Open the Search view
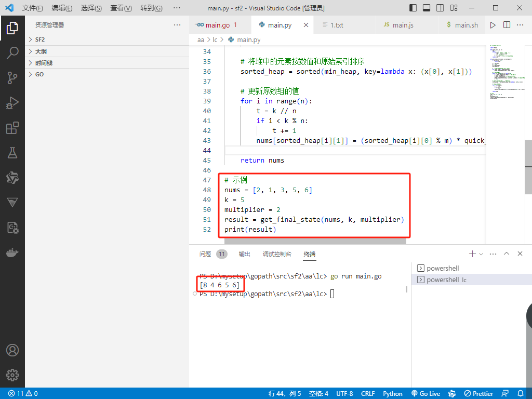Viewport: 532px width, 399px height. click(x=12, y=53)
